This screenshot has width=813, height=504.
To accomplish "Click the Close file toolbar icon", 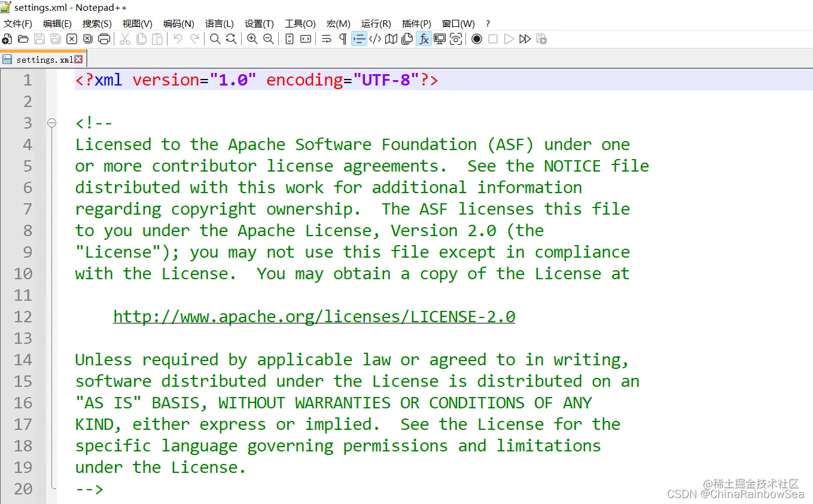I will pos(71,39).
